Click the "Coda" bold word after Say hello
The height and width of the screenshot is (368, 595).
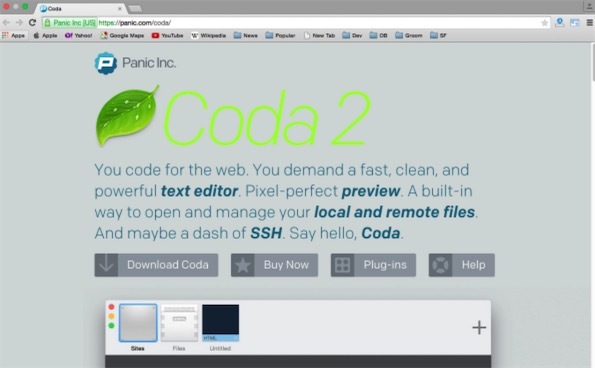(x=381, y=233)
